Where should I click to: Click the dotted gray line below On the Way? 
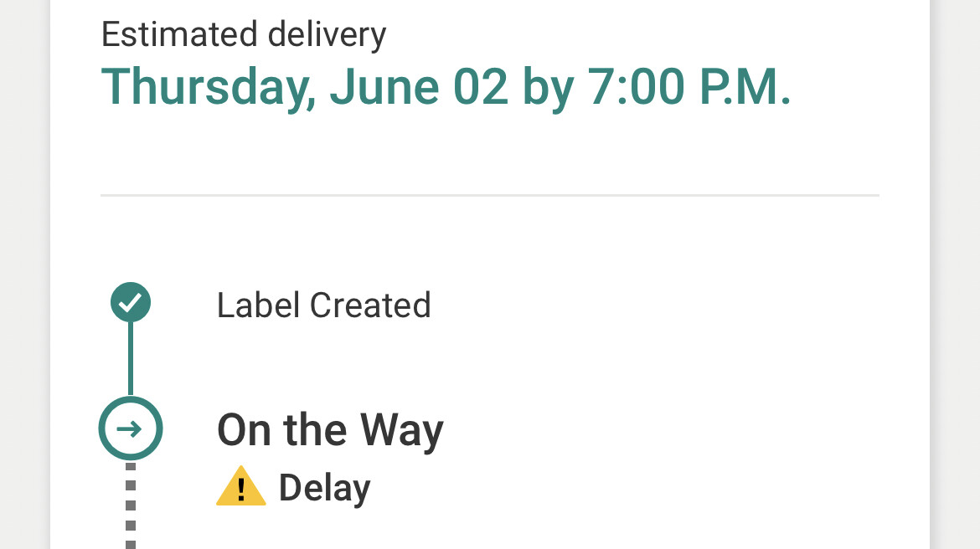[x=131, y=505]
